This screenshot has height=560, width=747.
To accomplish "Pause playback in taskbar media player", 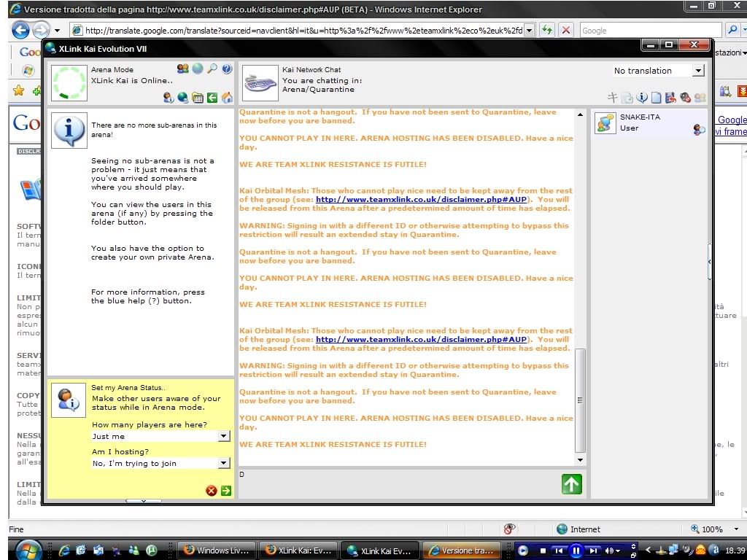I will (576, 551).
